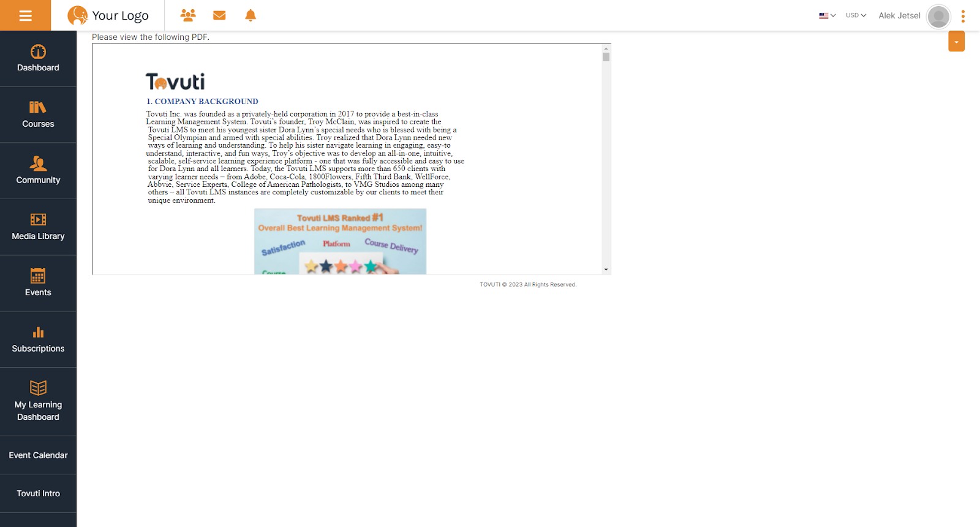Screen dimensions: 980x527
Task: Open messages envelope icon
Action: click(219, 15)
